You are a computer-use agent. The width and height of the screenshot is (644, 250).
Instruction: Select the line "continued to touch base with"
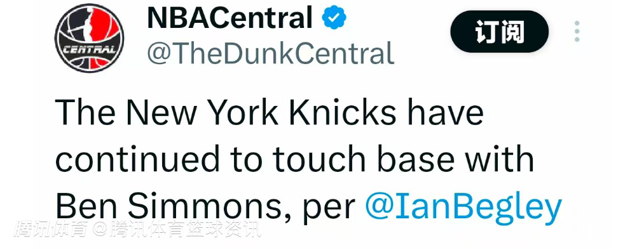tap(294, 159)
